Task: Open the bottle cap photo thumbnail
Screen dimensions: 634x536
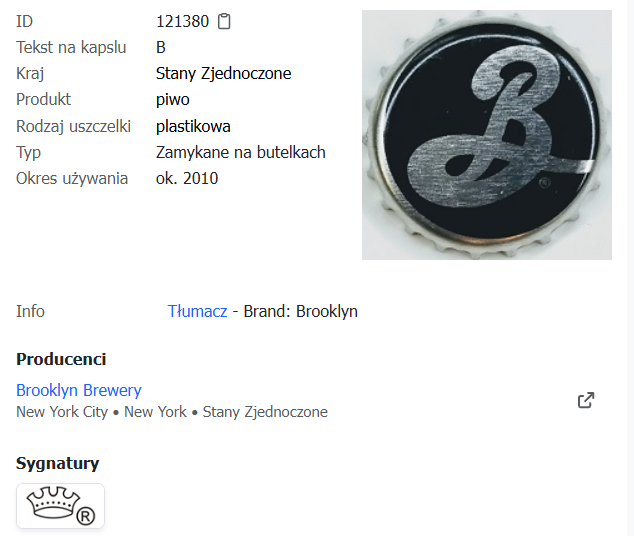Action: pyautogui.click(x=487, y=135)
